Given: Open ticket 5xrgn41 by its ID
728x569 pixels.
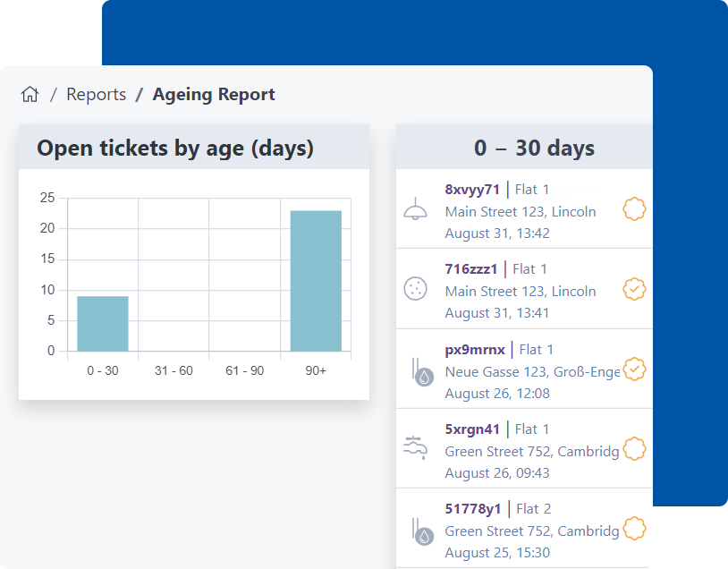Looking at the screenshot, I should 472,429.
